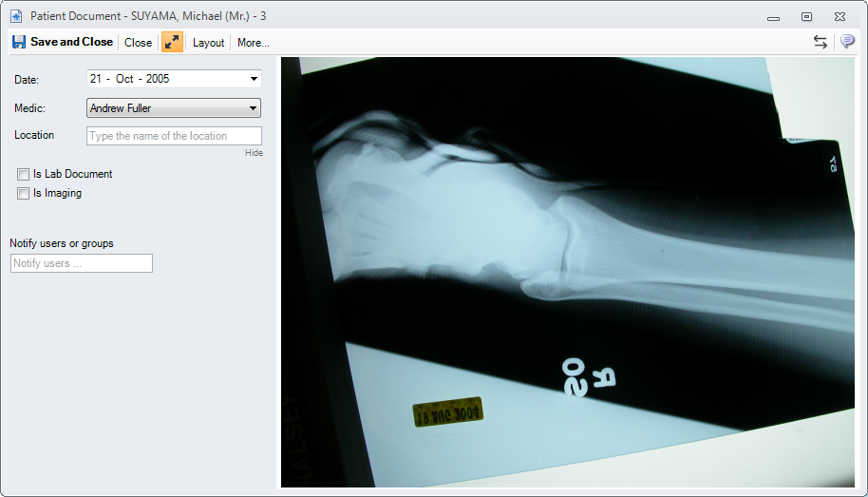868x497 pixels.
Task: Open the Layout menu
Action: [x=208, y=43]
